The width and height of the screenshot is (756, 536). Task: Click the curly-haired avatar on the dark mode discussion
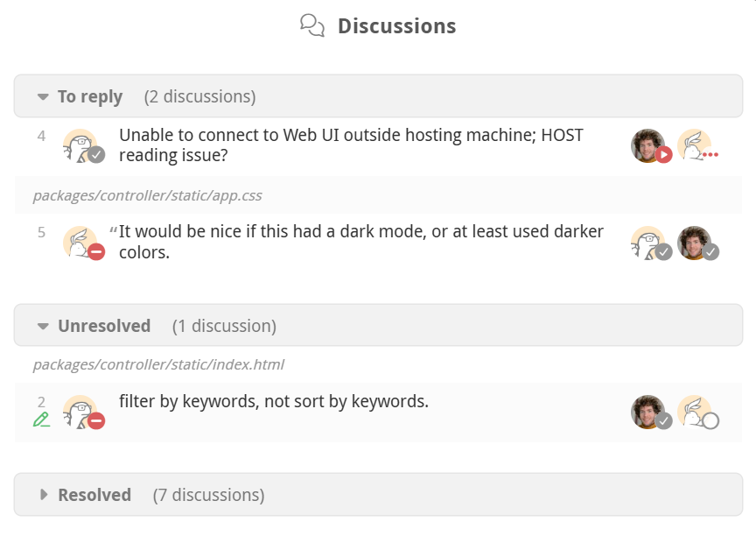[694, 243]
